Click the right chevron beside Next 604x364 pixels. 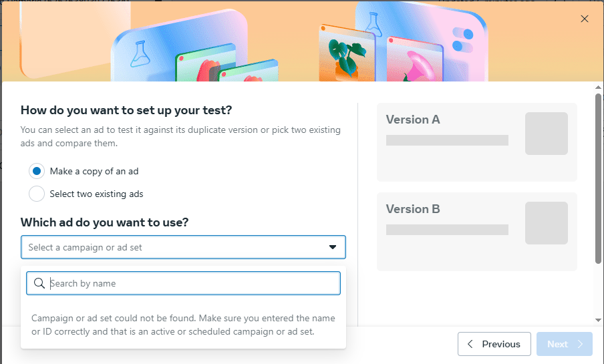tap(580, 344)
